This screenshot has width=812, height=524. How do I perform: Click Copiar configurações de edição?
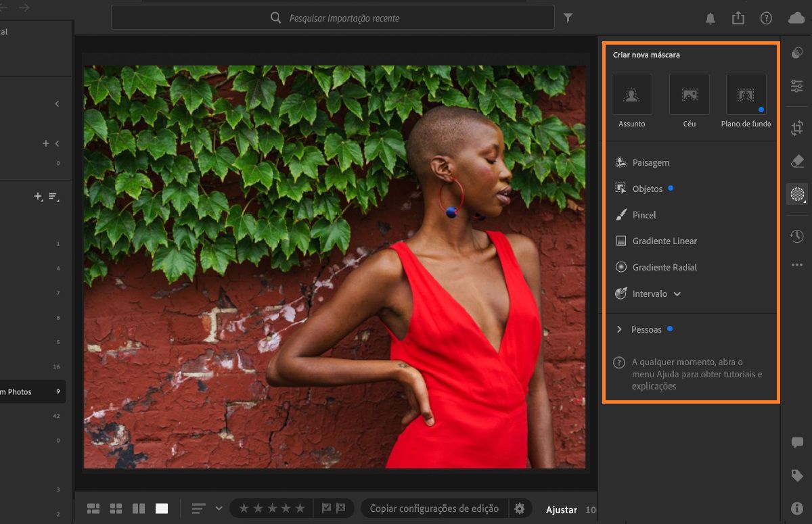click(434, 508)
